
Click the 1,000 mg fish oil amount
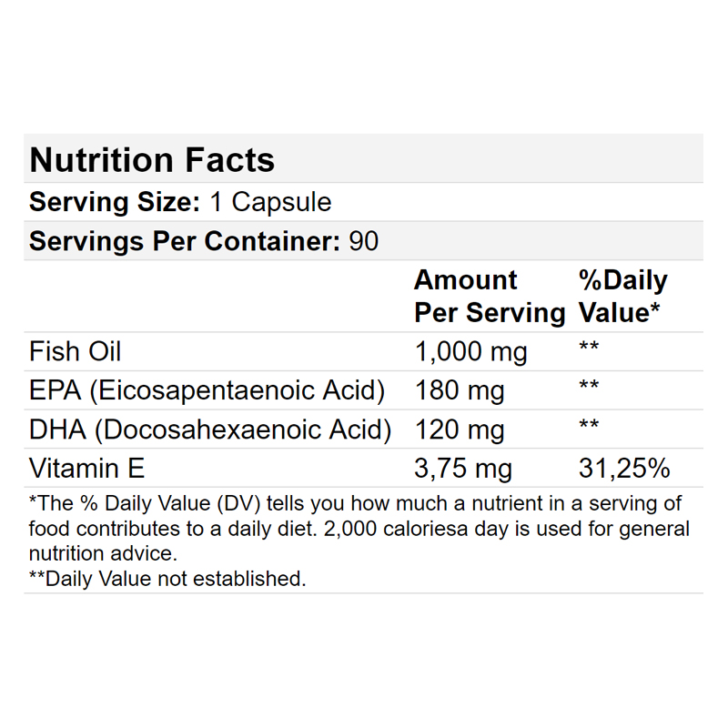(x=470, y=351)
